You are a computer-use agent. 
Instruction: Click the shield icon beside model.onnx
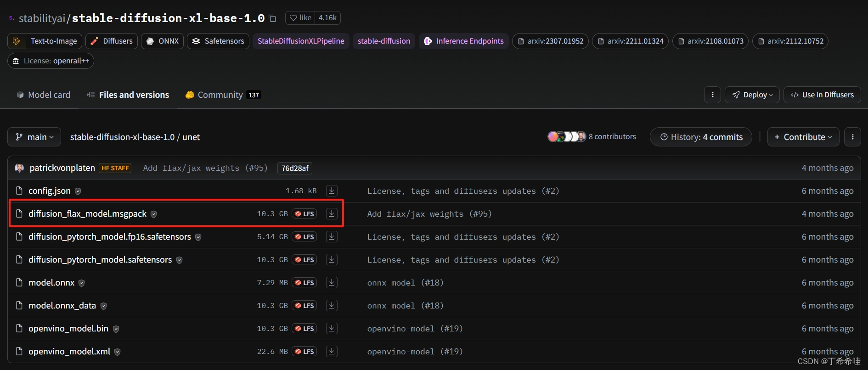[82, 283]
